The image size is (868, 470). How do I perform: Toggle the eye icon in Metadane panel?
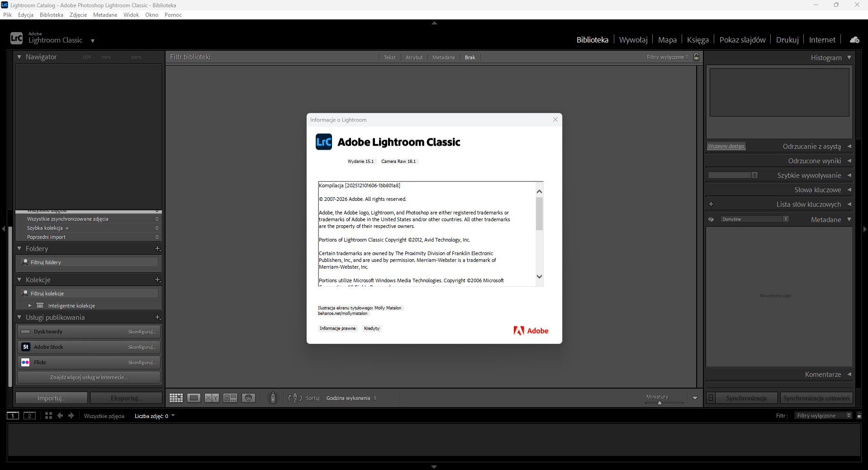(711, 219)
